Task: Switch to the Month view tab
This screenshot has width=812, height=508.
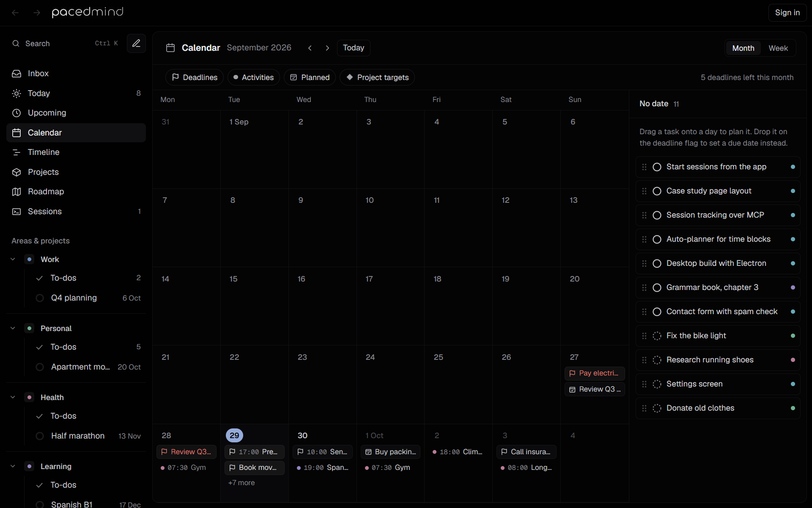Action: 743,48
